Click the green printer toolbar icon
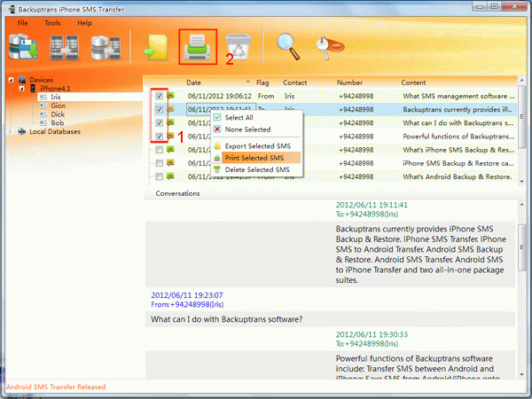Screen dimensions: 532x399 (x=198, y=47)
